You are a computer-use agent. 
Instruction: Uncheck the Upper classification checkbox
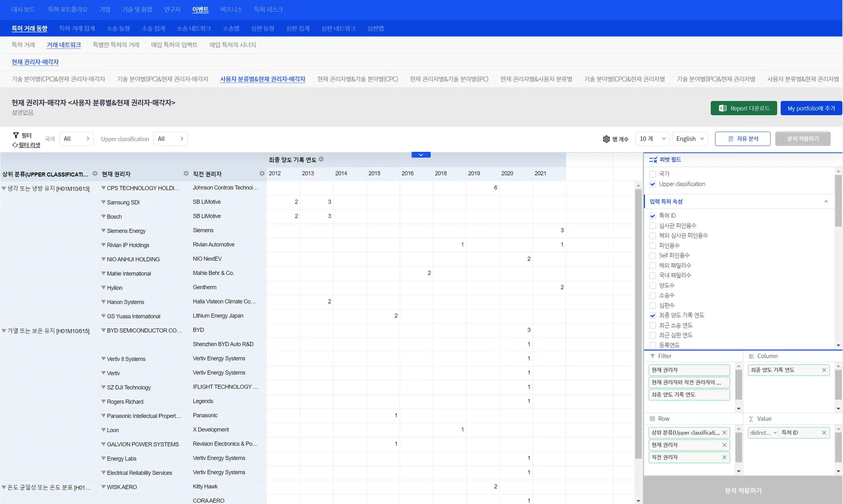pos(652,184)
